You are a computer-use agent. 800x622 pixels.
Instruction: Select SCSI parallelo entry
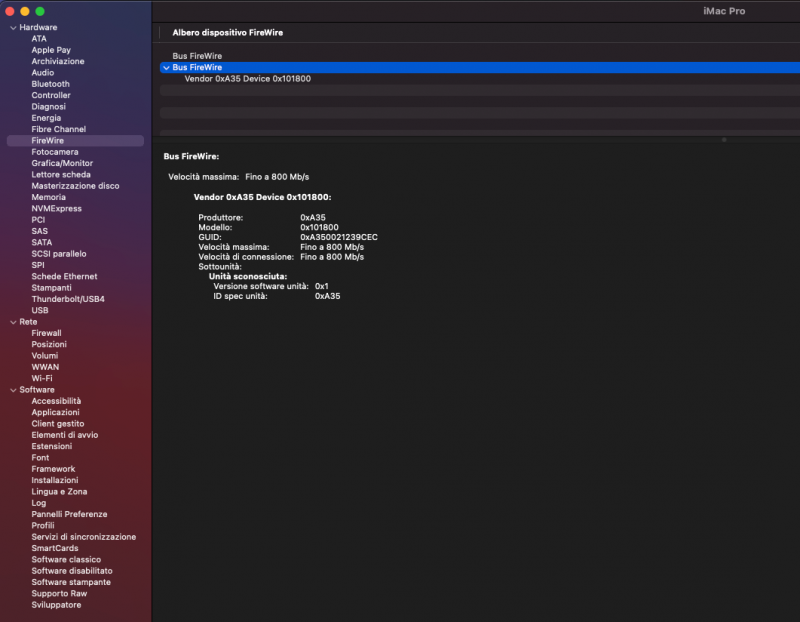pos(59,254)
